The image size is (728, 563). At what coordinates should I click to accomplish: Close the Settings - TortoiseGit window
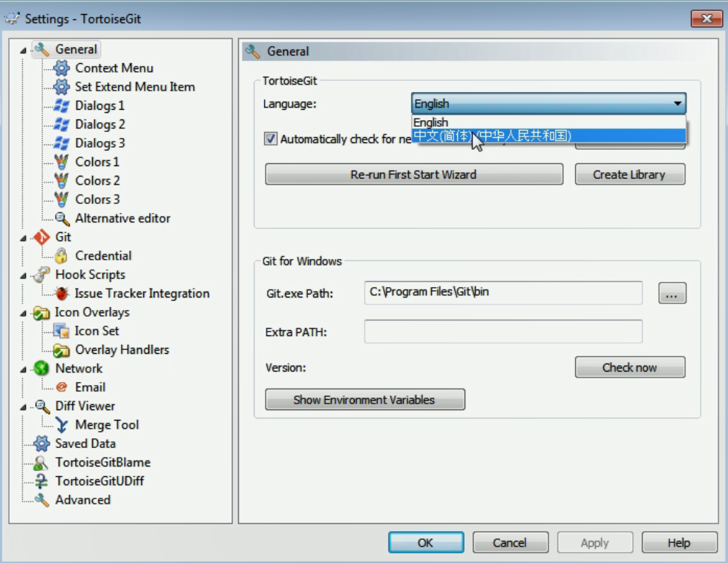[706, 19]
